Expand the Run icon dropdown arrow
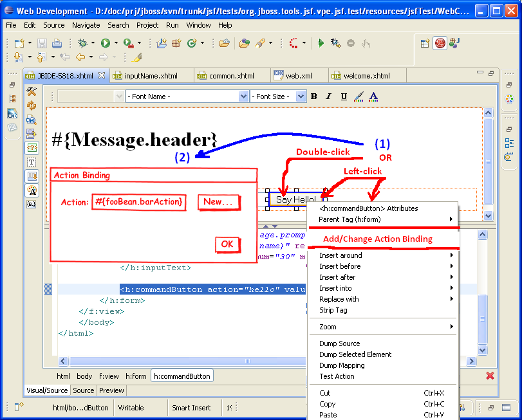This screenshot has width=522, height=420. pos(117,43)
